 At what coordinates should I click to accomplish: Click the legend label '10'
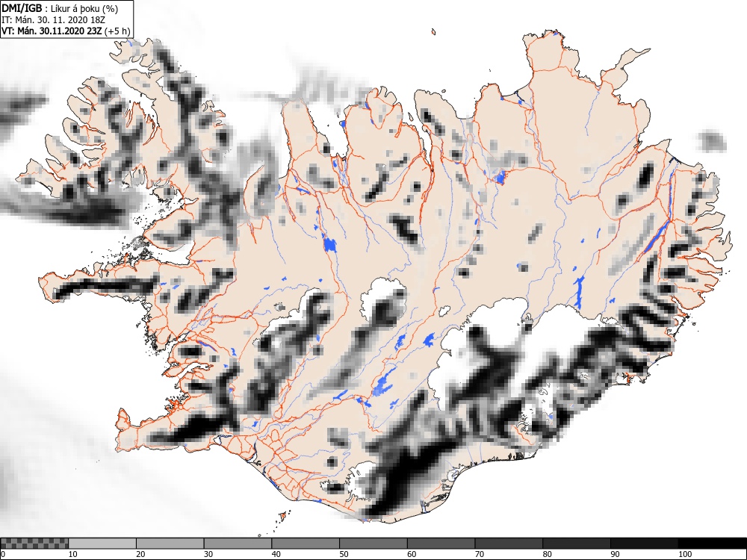[x=73, y=554]
